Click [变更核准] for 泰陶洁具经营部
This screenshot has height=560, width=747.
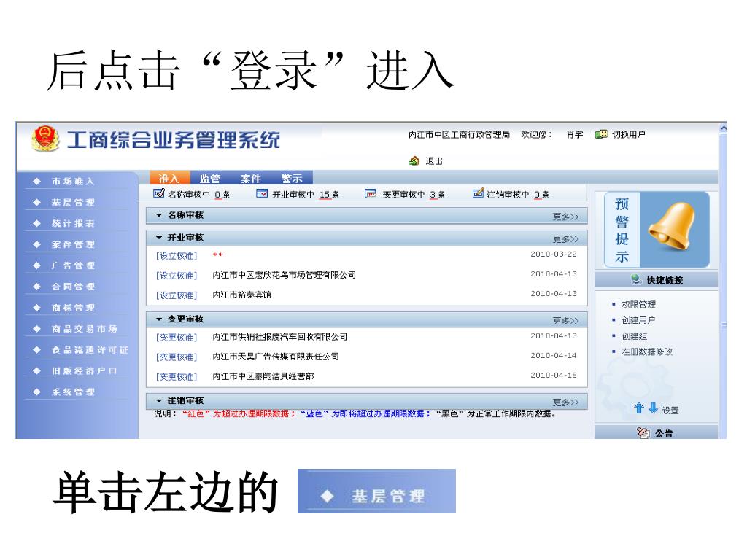click(177, 377)
